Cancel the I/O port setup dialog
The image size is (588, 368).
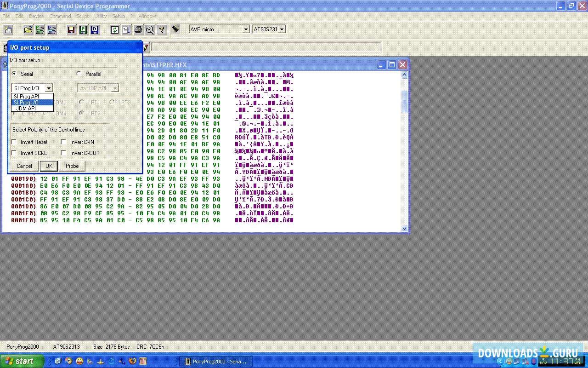click(24, 166)
